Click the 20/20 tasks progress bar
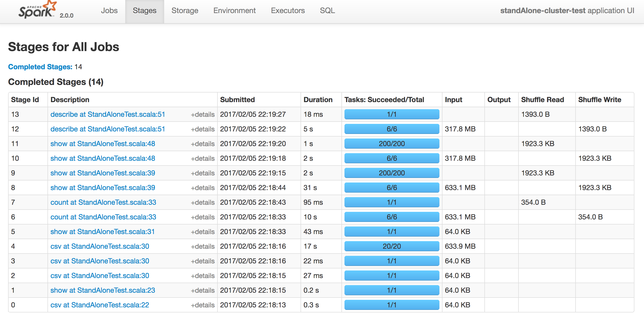The image size is (644, 319). (392, 246)
